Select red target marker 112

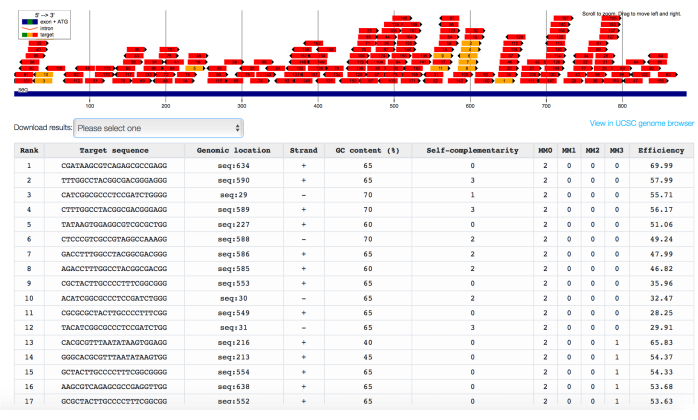(x=74, y=81)
